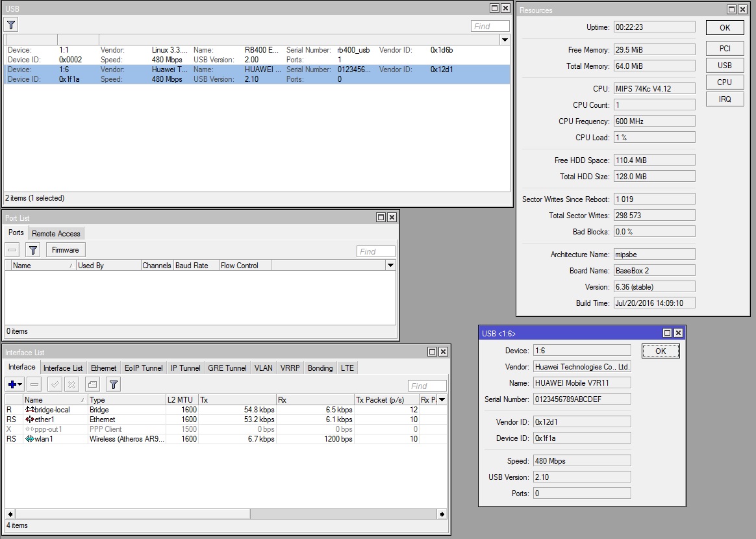
Task: Click the Find field in USB window
Action: click(490, 26)
